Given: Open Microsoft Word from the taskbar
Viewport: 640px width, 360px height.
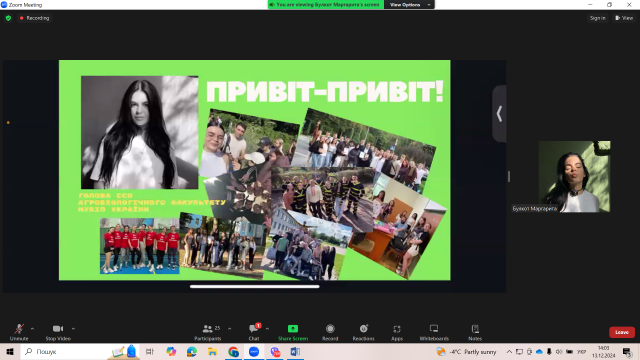Looking at the screenshot, I should [295, 351].
